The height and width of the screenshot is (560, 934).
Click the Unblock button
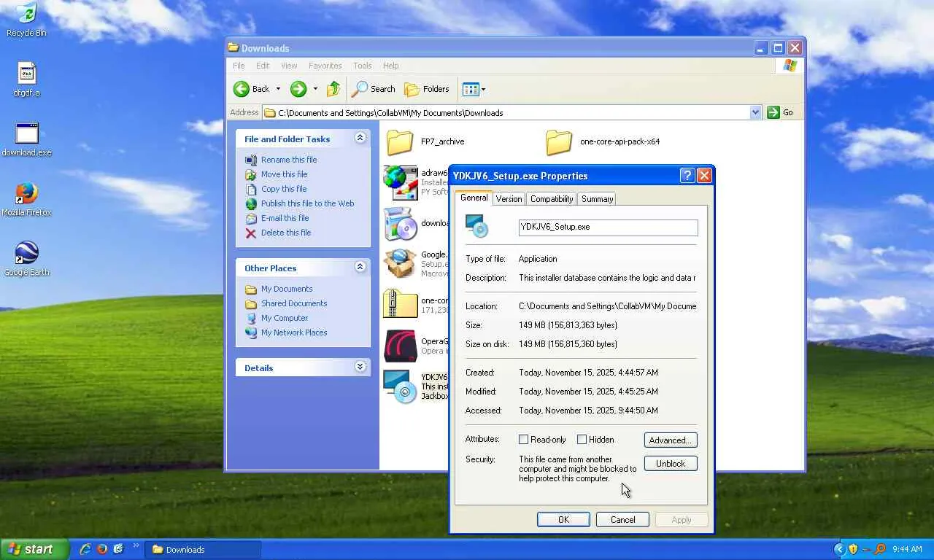(x=670, y=464)
